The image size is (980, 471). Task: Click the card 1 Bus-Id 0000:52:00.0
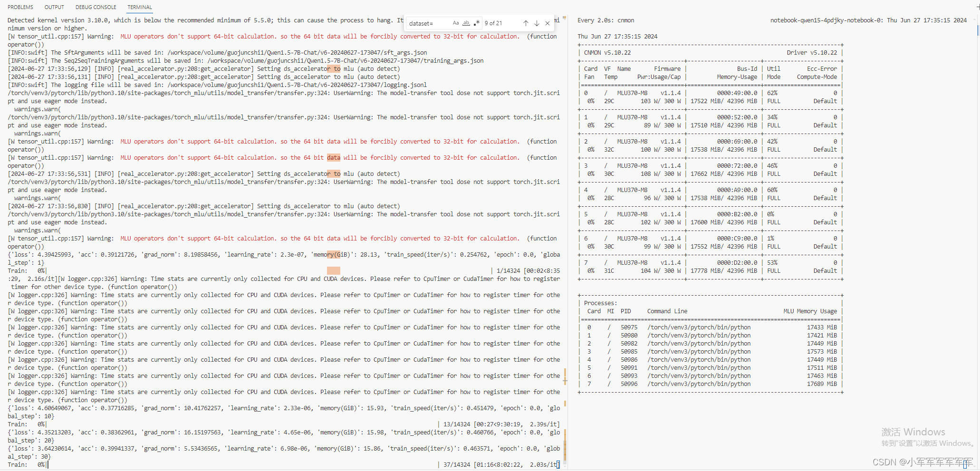(737, 117)
